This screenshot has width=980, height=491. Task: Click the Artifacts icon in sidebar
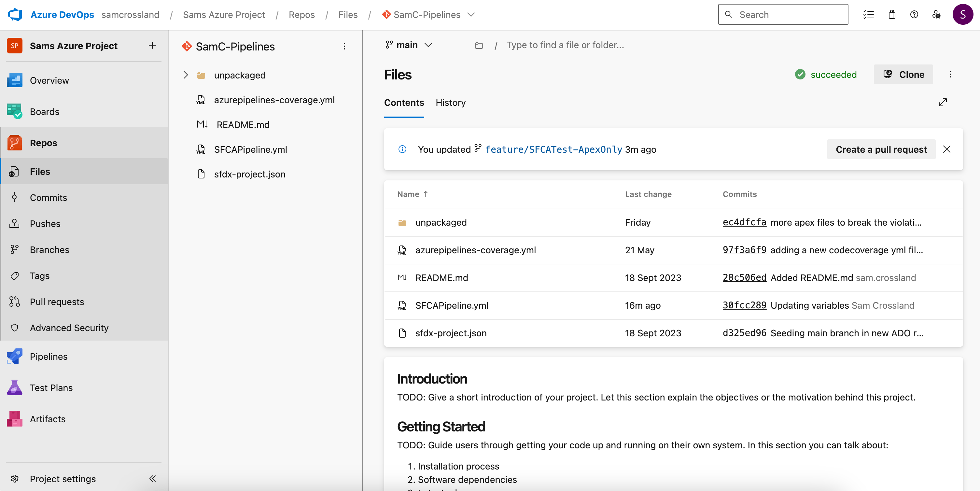(x=15, y=418)
